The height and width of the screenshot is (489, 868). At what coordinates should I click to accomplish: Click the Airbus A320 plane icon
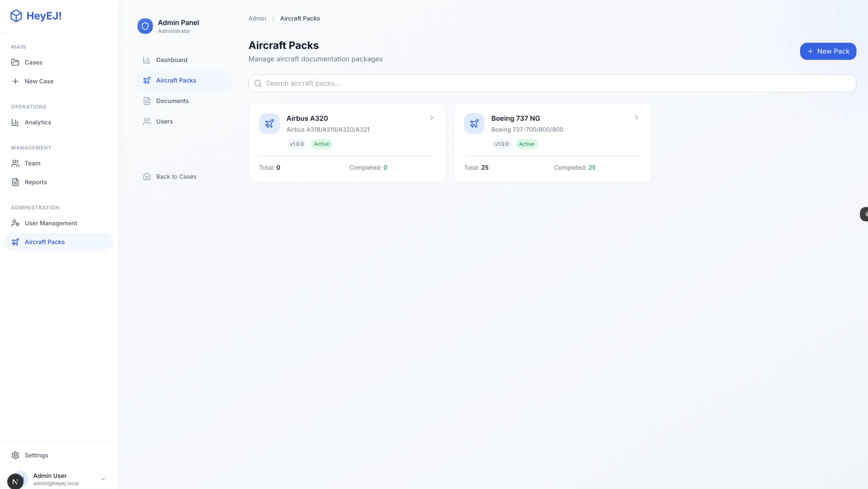[269, 123]
